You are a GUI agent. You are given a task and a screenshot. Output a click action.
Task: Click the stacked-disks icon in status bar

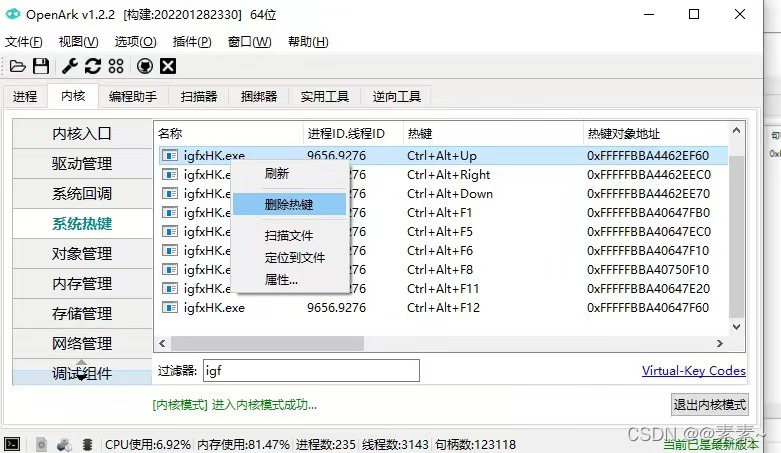pyautogui.click(x=88, y=444)
